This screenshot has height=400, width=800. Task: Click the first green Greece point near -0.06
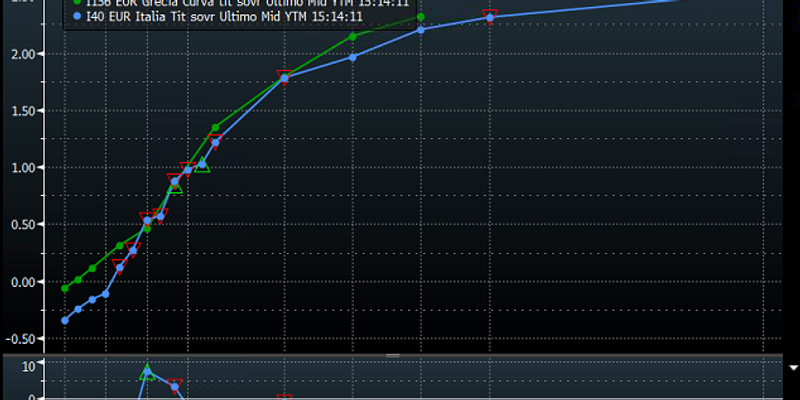coord(65,288)
